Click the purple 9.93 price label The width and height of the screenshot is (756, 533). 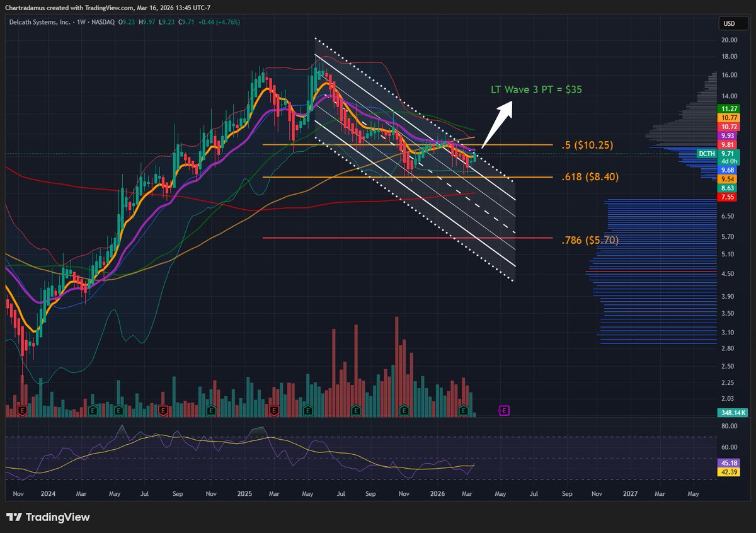click(728, 135)
